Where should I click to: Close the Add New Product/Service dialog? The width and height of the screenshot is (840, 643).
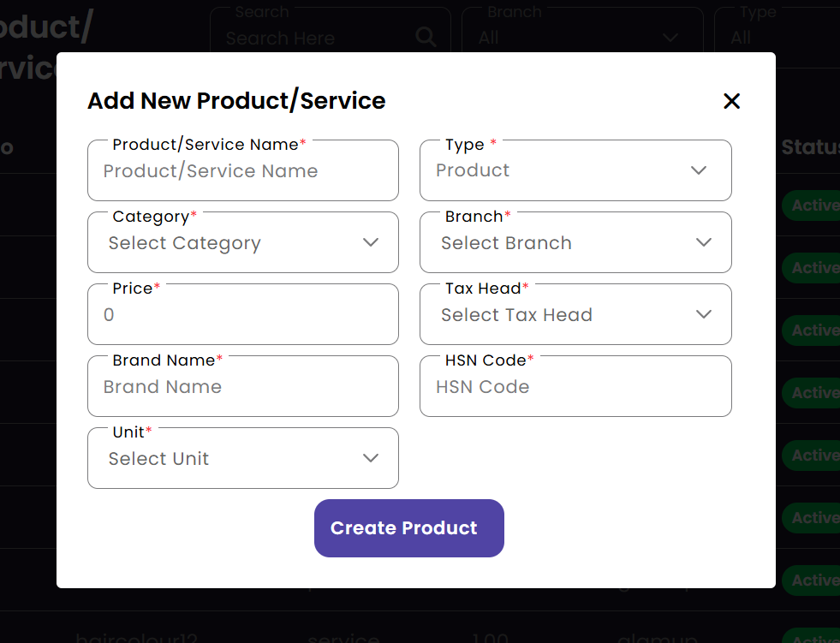pyautogui.click(x=731, y=101)
